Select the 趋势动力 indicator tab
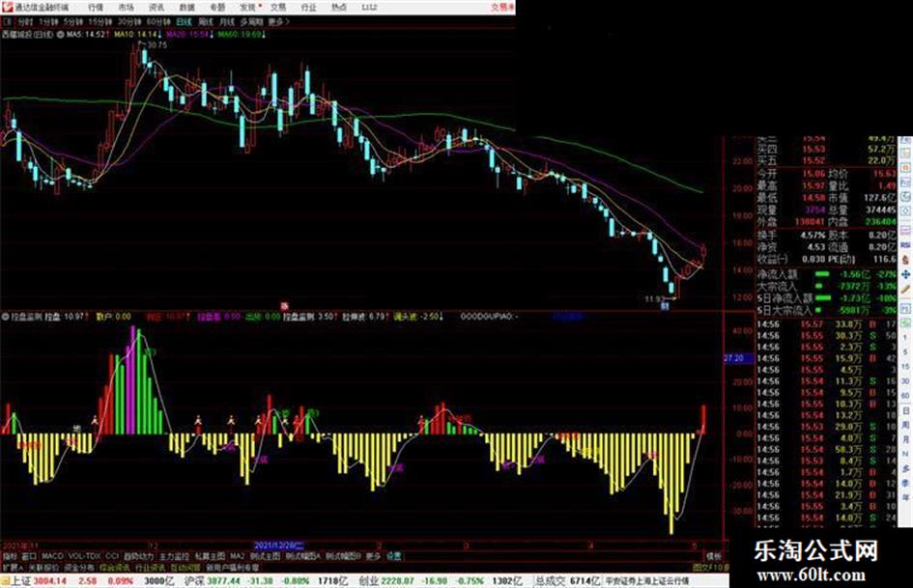This screenshot has height=588, width=913. (x=139, y=556)
